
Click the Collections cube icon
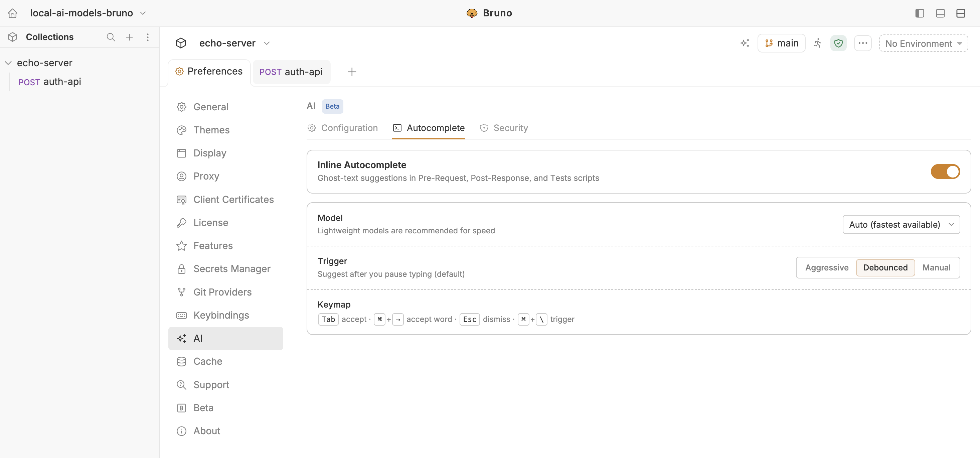[13, 37]
